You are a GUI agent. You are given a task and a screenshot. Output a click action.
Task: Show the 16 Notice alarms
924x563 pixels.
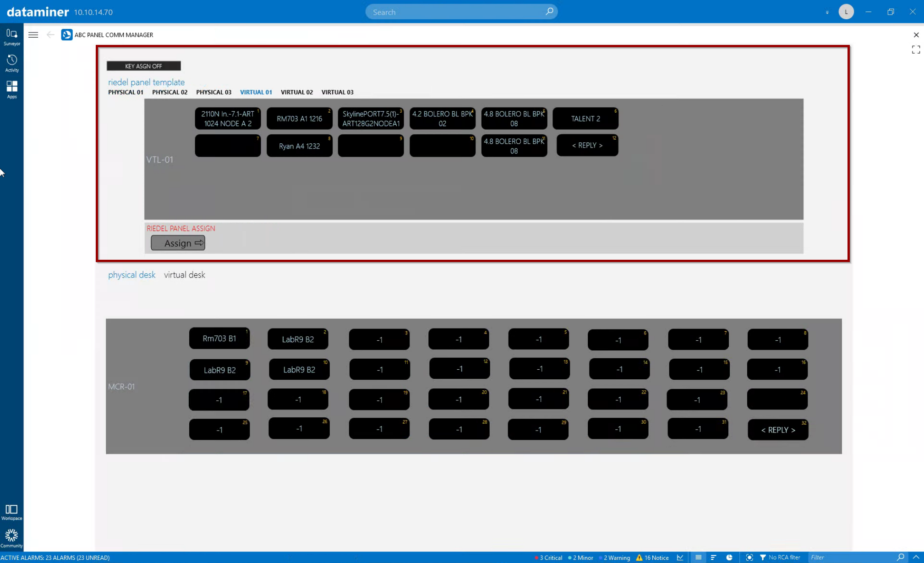coord(652,558)
